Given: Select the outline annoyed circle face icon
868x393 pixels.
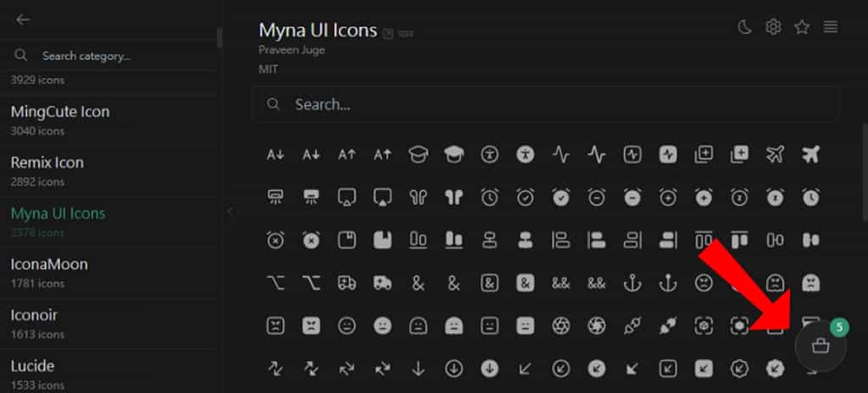Looking at the screenshot, I should [347, 325].
